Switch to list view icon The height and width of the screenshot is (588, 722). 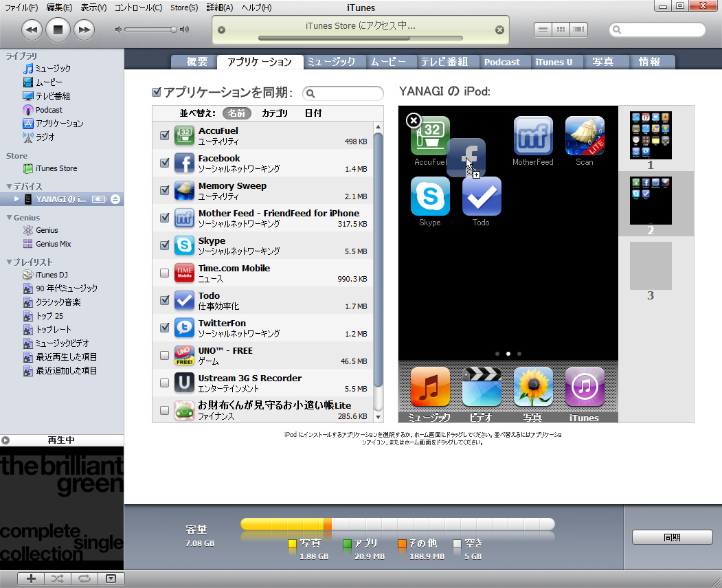click(543, 30)
